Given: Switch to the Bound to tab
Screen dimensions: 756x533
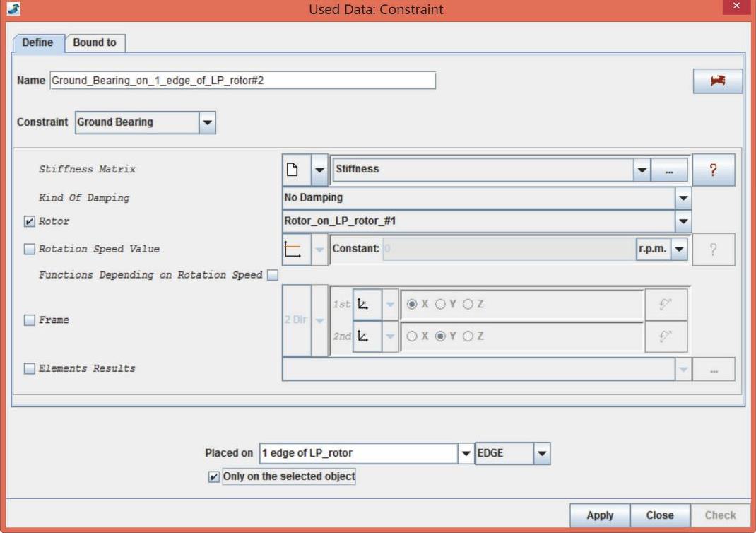Looking at the screenshot, I should pos(95,42).
